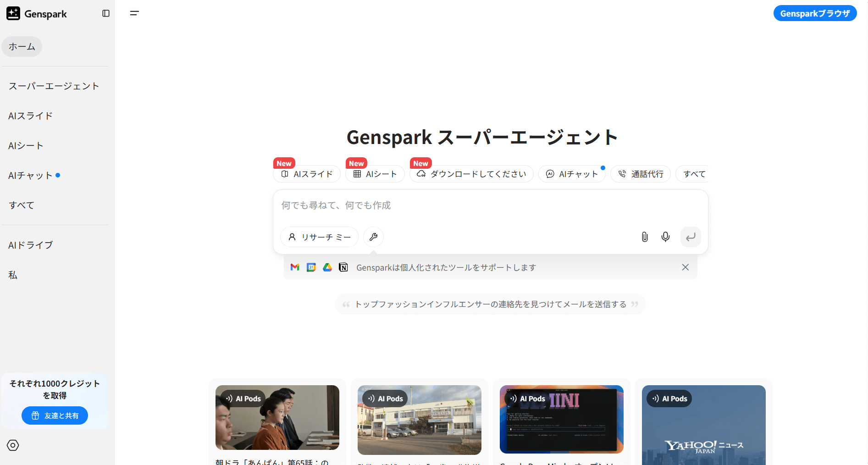Select the AIシート chip above prompt
868x465 pixels.
375,174
